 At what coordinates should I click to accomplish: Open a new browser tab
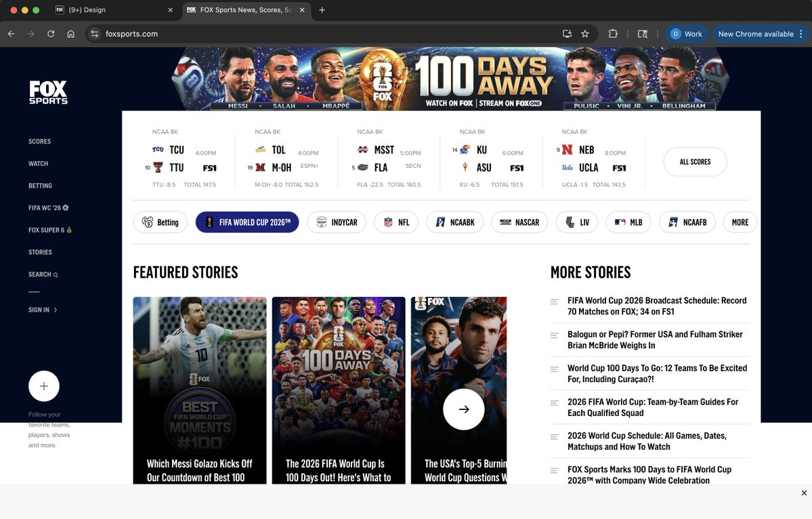click(322, 10)
